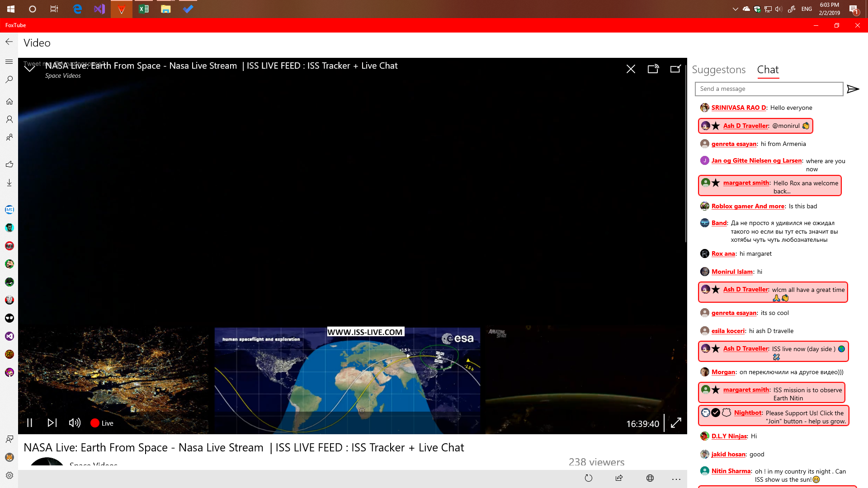868x488 pixels.
Task: Select the Chat tab
Action: click(768, 70)
